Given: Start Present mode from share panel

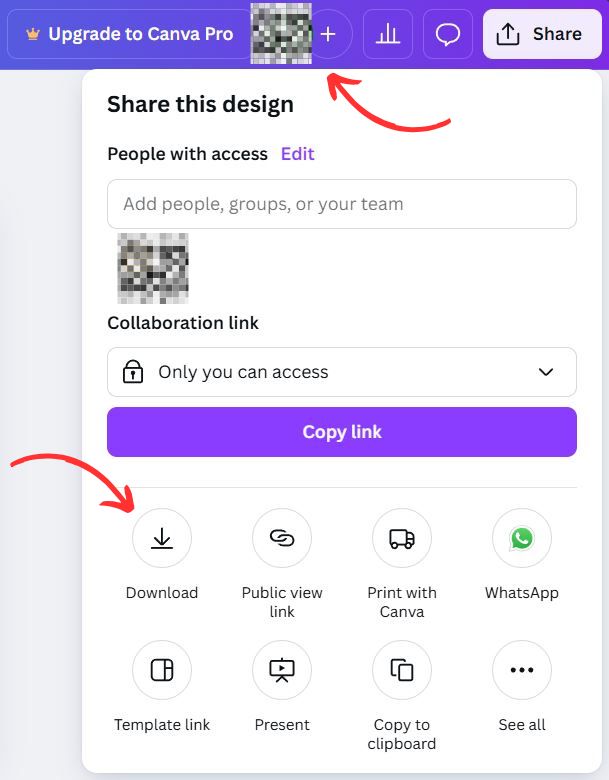Looking at the screenshot, I should pos(282,670).
